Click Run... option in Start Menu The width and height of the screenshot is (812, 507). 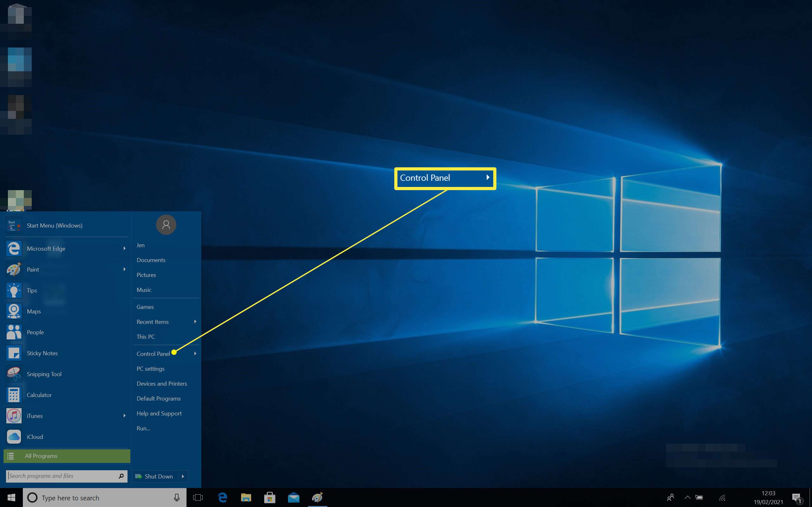pos(144,428)
